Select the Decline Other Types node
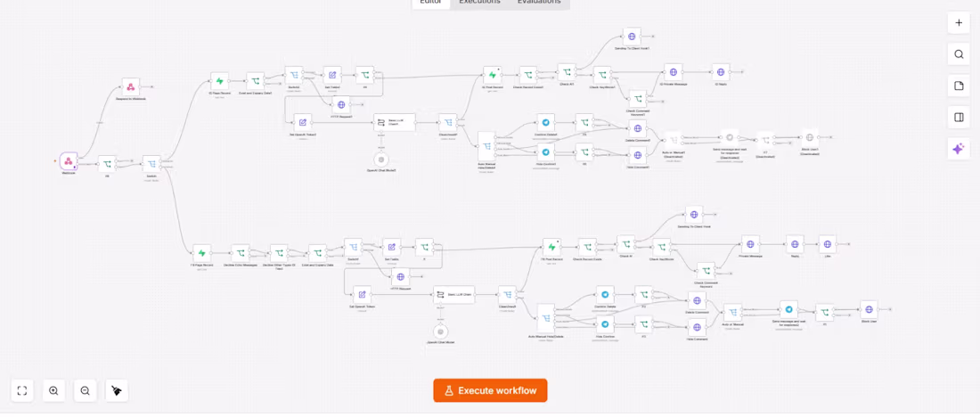980x417 pixels. click(x=279, y=253)
